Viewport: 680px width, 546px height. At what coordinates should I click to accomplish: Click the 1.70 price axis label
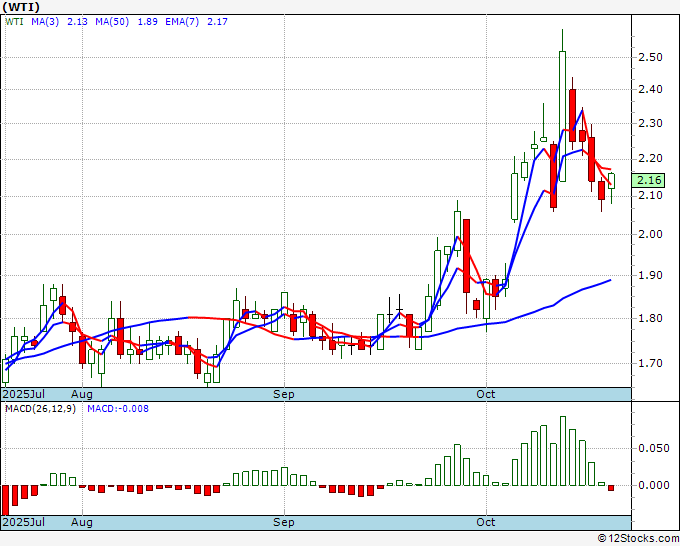[650, 363]
